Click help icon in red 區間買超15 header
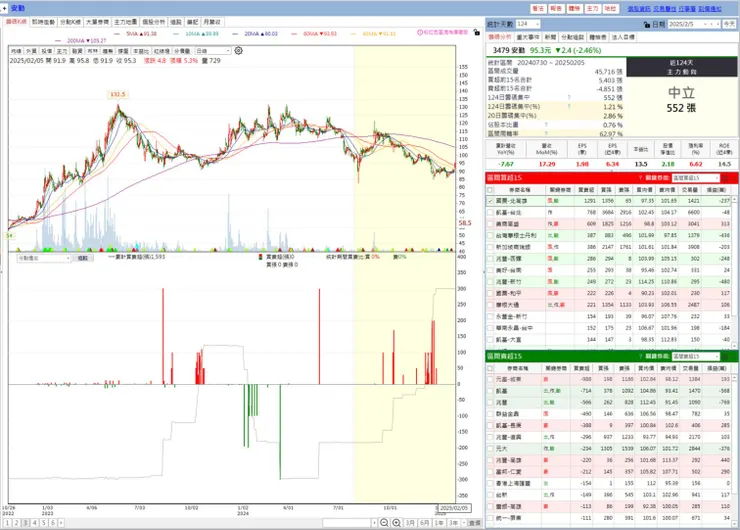Screen dimensions: 740x530 pyautogui.click(x=640, y=178)
